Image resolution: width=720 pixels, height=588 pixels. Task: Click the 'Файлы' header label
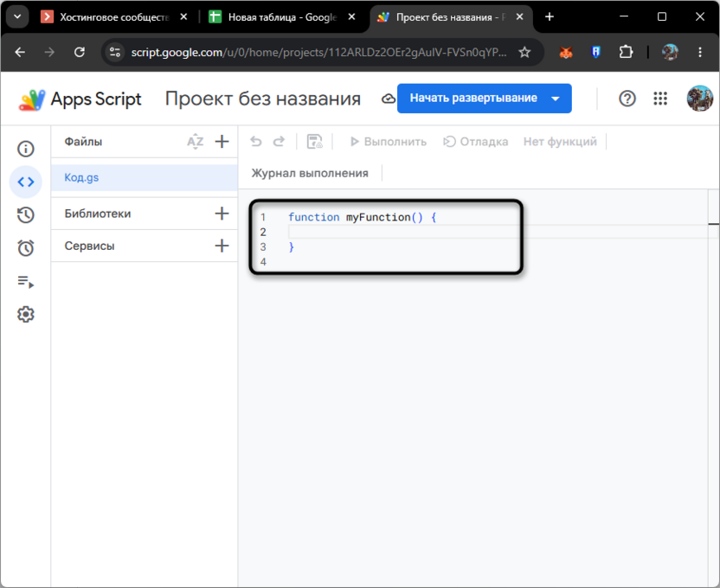tap(83, 142)
